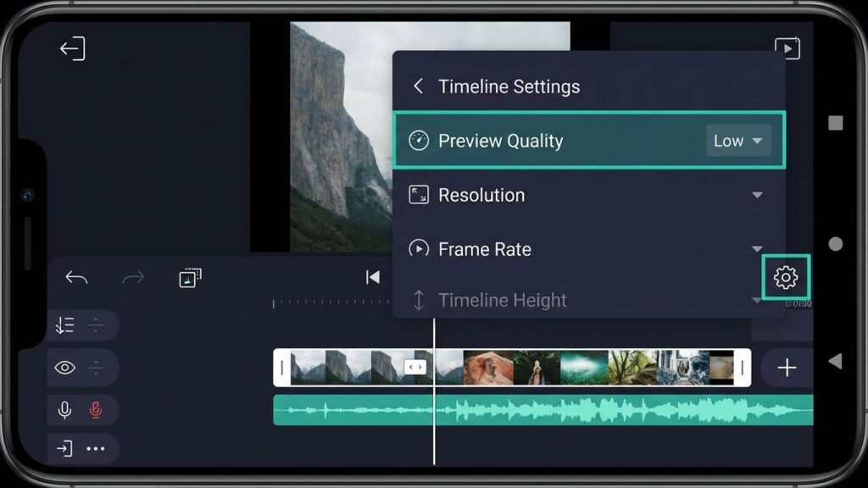868x488 pixels.
Task: Unmute audio via the red microphone icon
Action: coord(93,410)
